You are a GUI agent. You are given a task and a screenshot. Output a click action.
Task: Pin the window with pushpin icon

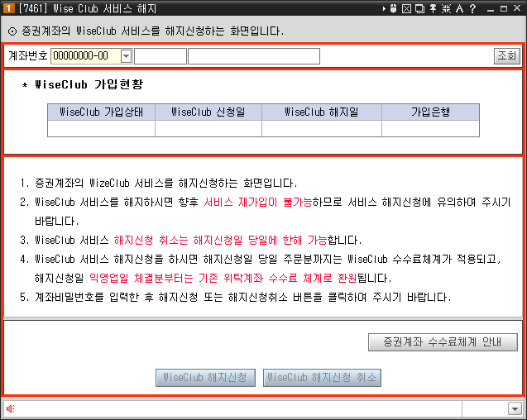[433, 8]
